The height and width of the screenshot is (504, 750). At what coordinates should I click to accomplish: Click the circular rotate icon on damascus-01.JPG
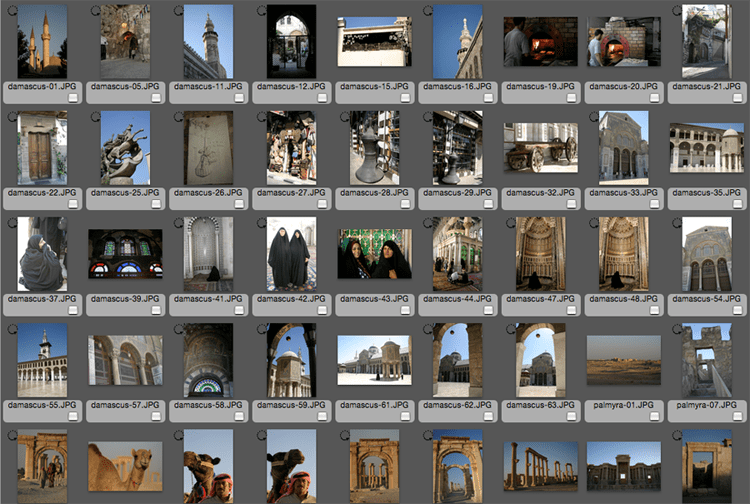pos(11,11)
